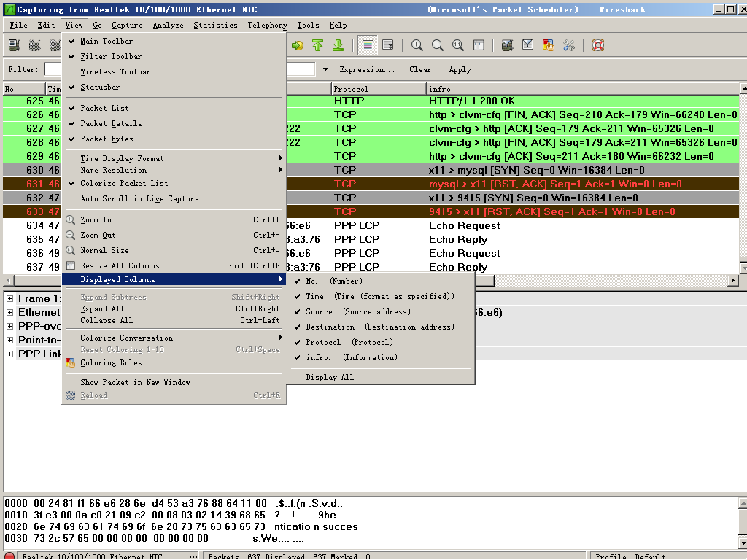Image resolution: width=747 pixels, height=560 pixels.
Task: Open the Telephony menu
Action: coord(267,26)
